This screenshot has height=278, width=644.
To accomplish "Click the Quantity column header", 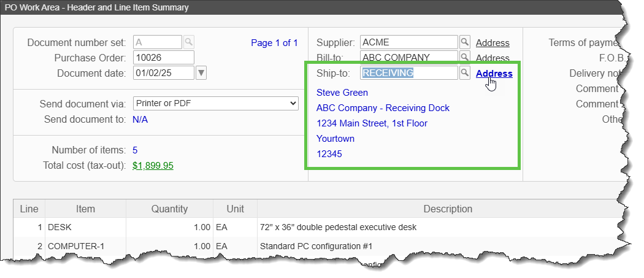I will (x=169, y=209).
